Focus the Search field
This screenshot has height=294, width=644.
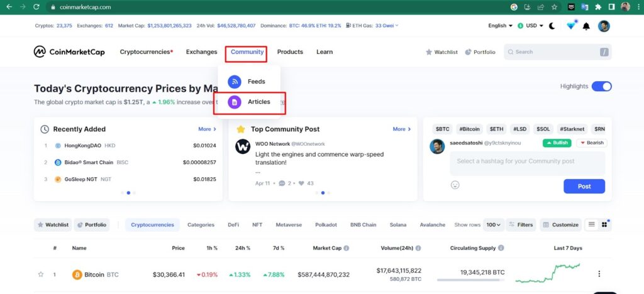pyautogui.click(x=558, y=52)
